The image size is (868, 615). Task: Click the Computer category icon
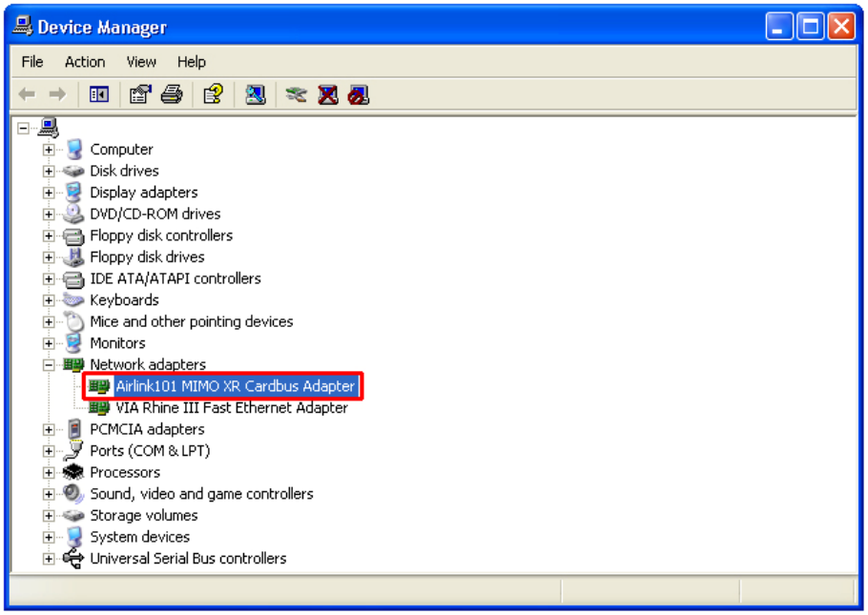click(x=74, y=150)
